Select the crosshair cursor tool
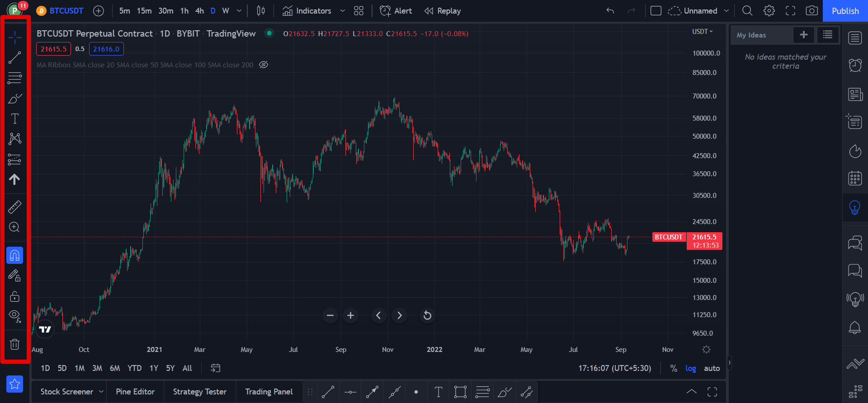The image size is (868, 403). [14, 37]
